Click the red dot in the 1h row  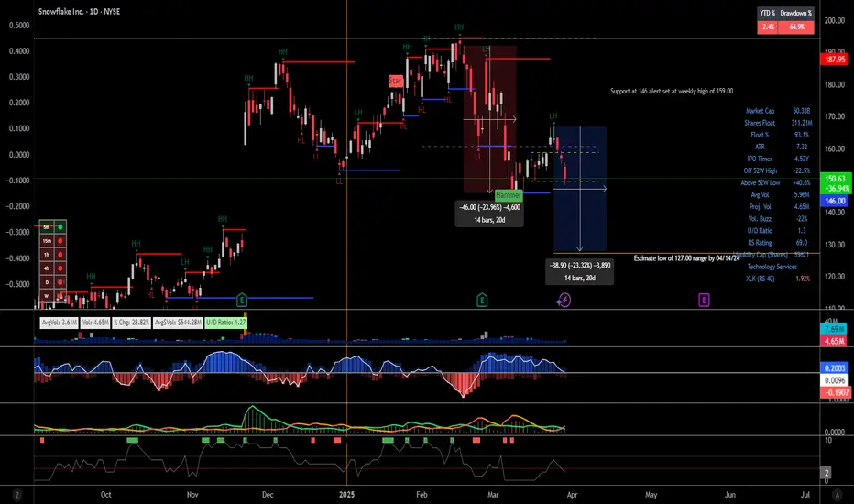(60, 255)
